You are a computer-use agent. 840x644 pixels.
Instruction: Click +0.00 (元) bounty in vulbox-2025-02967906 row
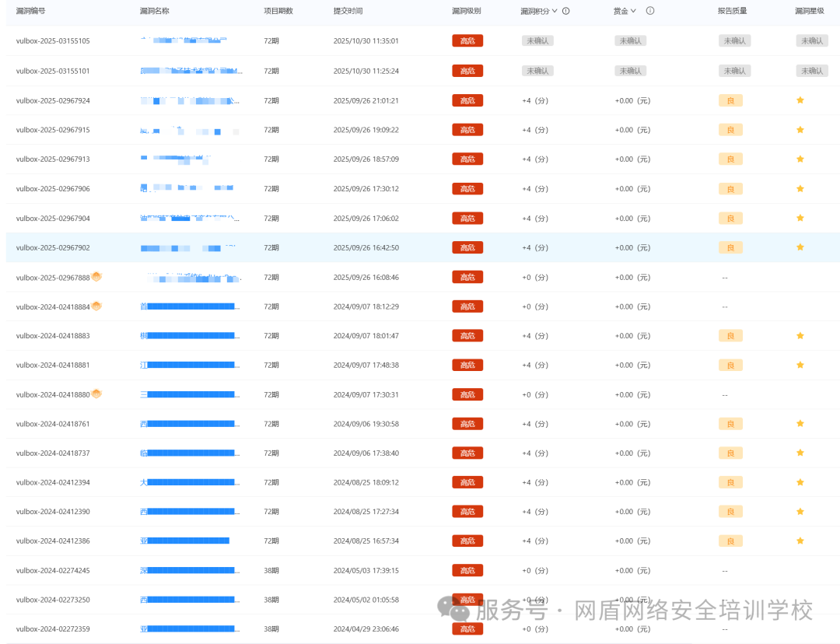632,188
